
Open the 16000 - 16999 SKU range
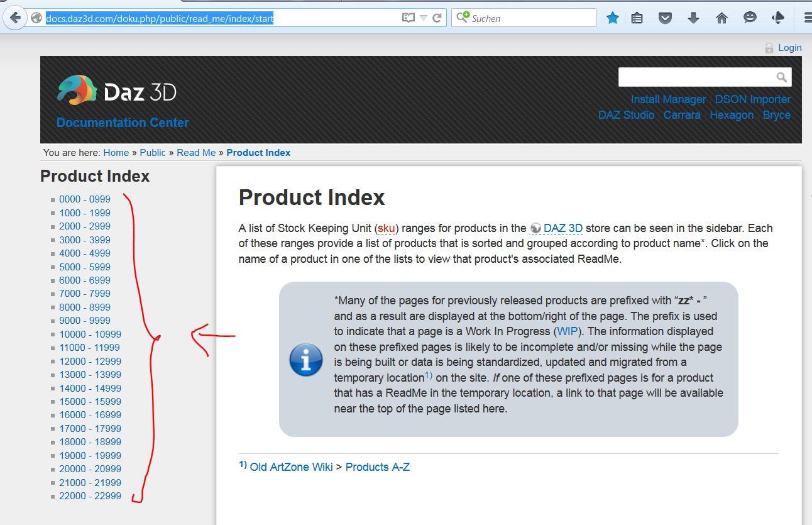91,415
